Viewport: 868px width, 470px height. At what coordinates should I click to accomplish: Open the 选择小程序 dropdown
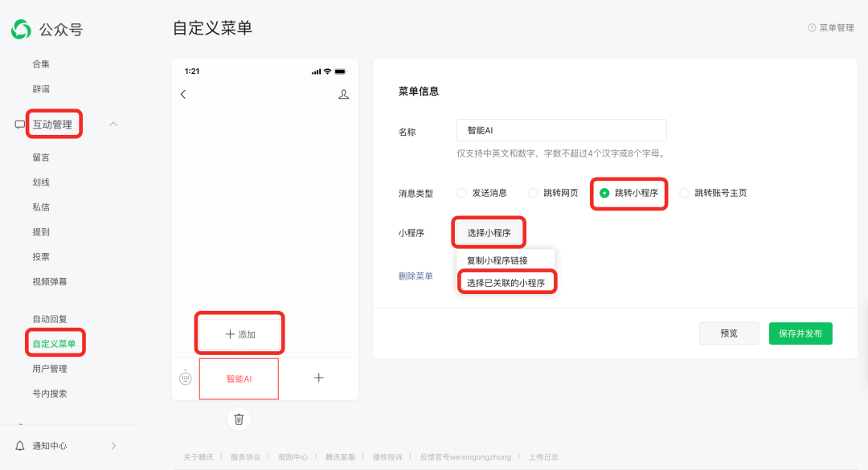489,232
